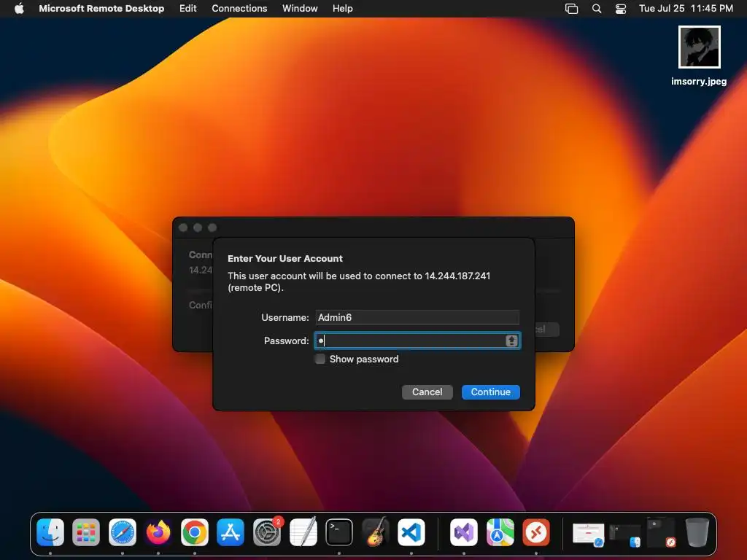Open Launchpad in the dock
This screenshot has width=747, height=560.
(86, 532)
